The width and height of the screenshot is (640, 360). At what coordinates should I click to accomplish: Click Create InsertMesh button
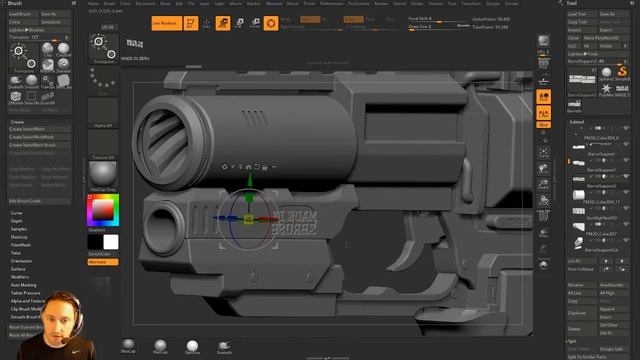(39, 129)
